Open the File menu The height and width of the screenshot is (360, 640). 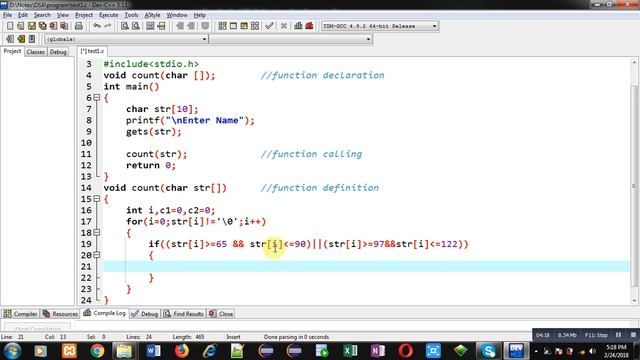7,15
